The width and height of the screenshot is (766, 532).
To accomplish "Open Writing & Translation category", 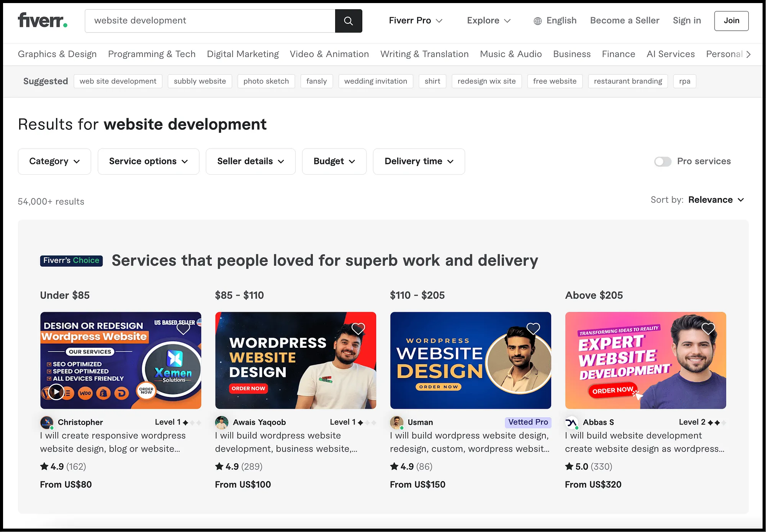I will (x=424, y=54).
